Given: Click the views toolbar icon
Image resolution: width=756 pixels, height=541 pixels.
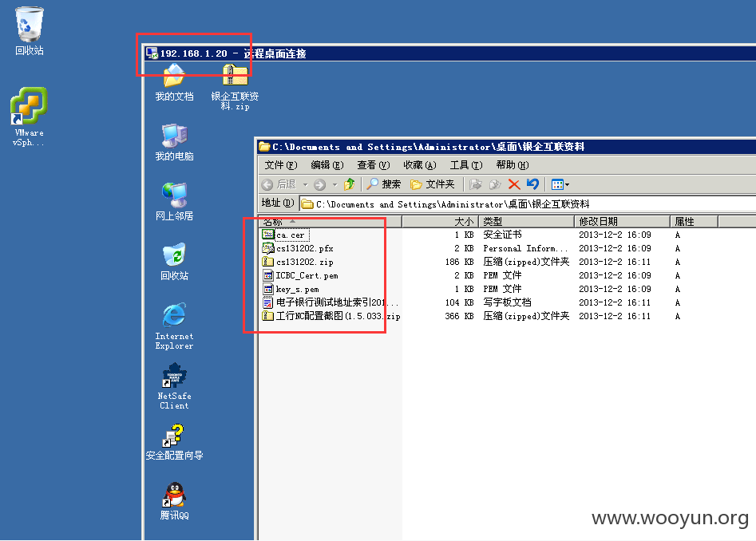Looking at the screenshot, I should (557, 184).
